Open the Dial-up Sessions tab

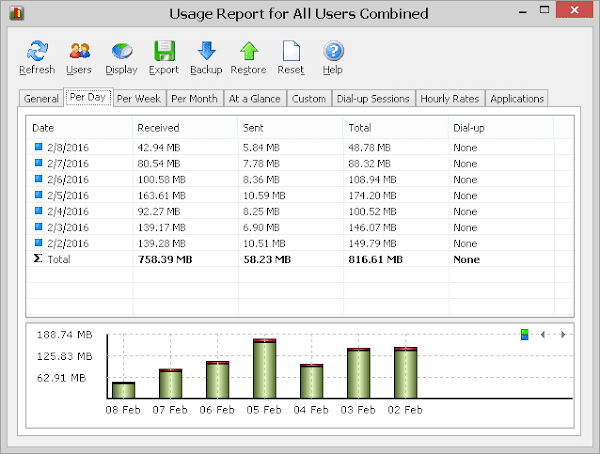point(373,98)
